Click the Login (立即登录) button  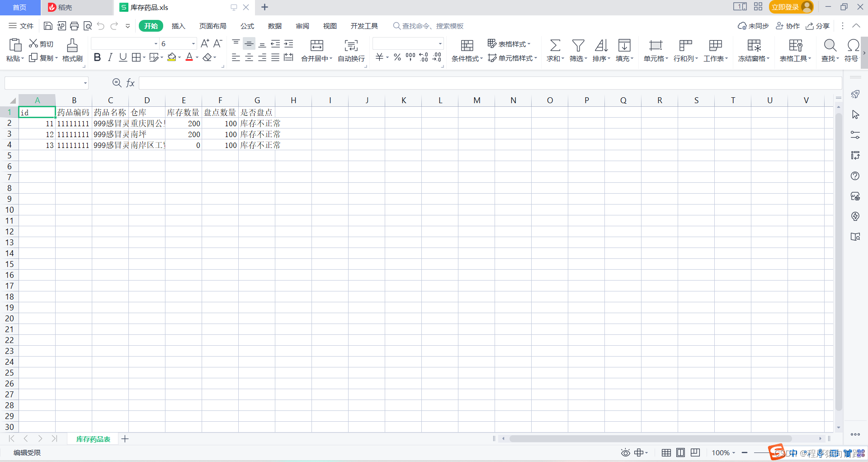(791, 7)
